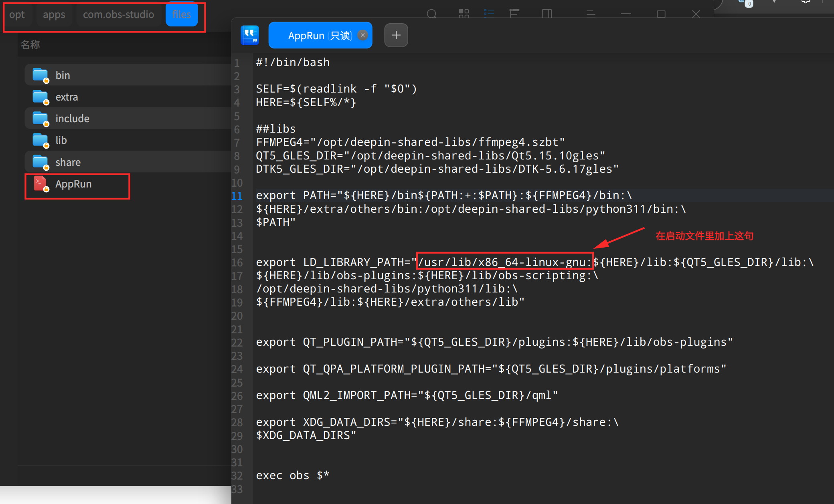This screenshot has height=504, width=834.
Task: Click line number 11 in the gutter
Action: point(237,196)
